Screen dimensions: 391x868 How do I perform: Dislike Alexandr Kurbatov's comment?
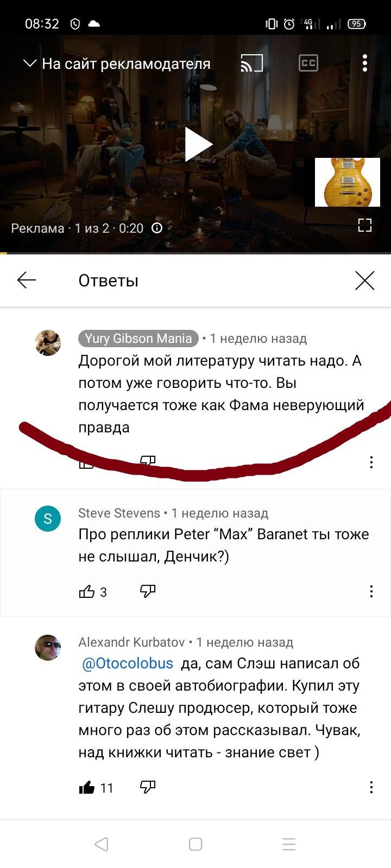tap(148, 788)
